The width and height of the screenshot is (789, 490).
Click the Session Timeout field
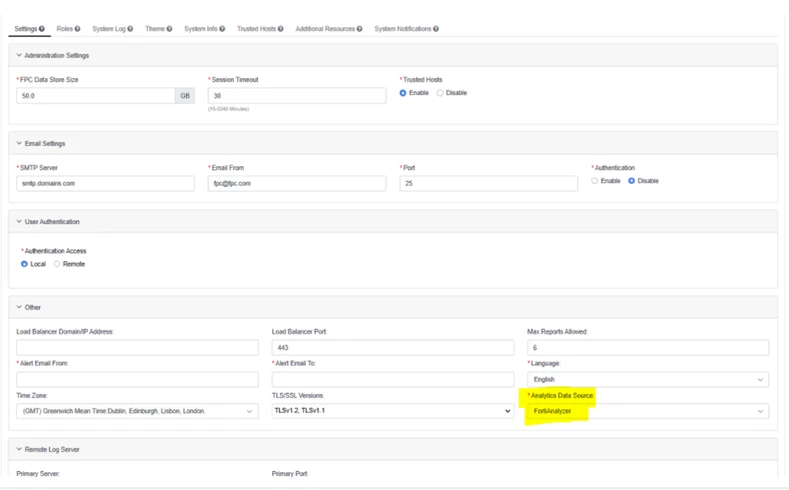297,96
